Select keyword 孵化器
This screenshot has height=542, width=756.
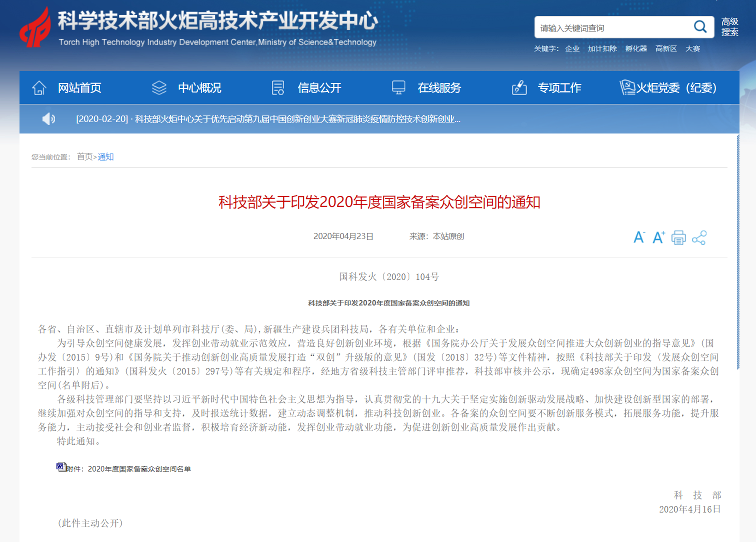[x=636, y=48]
